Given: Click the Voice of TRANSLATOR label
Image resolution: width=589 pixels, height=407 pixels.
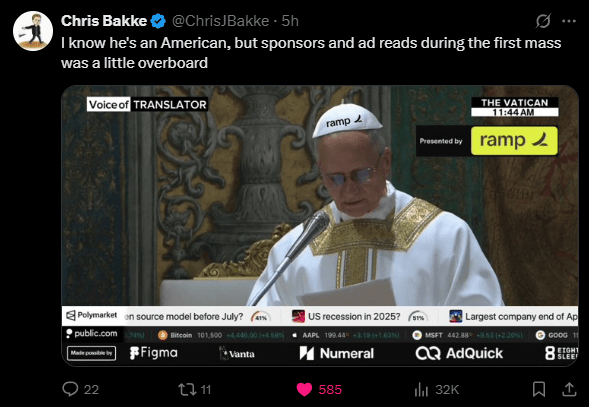Looking at the screenshot, I should coord(147,104).
